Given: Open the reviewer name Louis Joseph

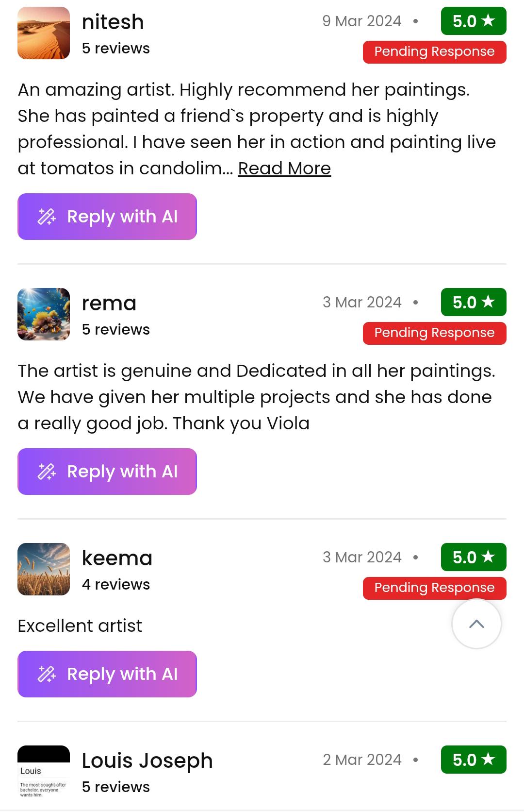Looking at the screenshot, I should [147, 761].
